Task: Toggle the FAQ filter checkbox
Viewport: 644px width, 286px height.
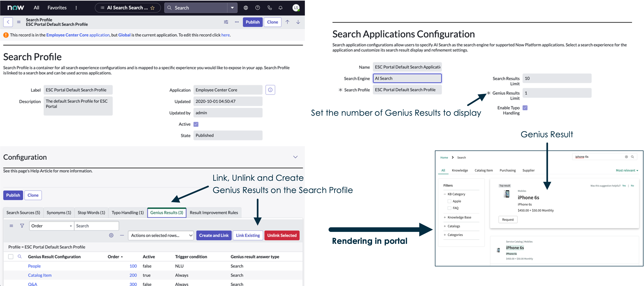Action: click(450, 208)
